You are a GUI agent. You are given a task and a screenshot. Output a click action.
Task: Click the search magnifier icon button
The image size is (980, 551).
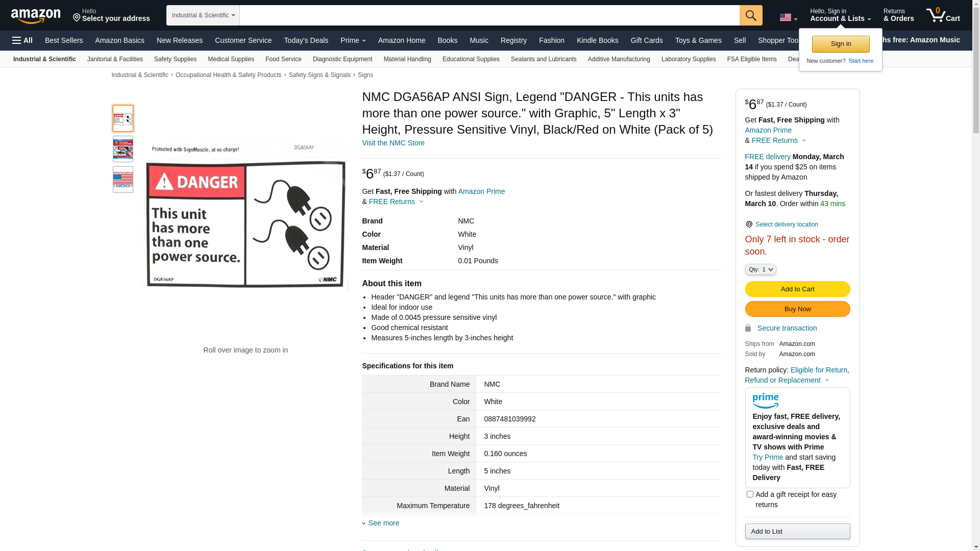point(751,15)
